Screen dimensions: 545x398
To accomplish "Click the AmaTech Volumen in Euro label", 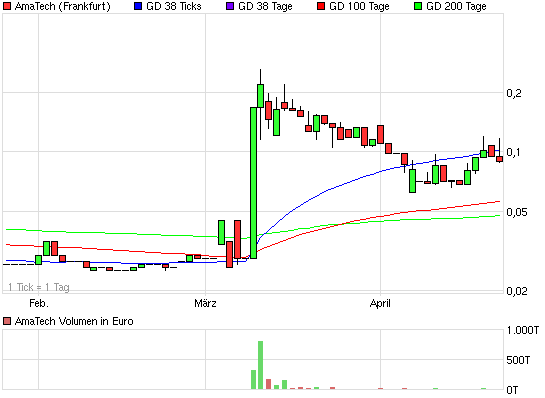I will click(x=74, y=321).
